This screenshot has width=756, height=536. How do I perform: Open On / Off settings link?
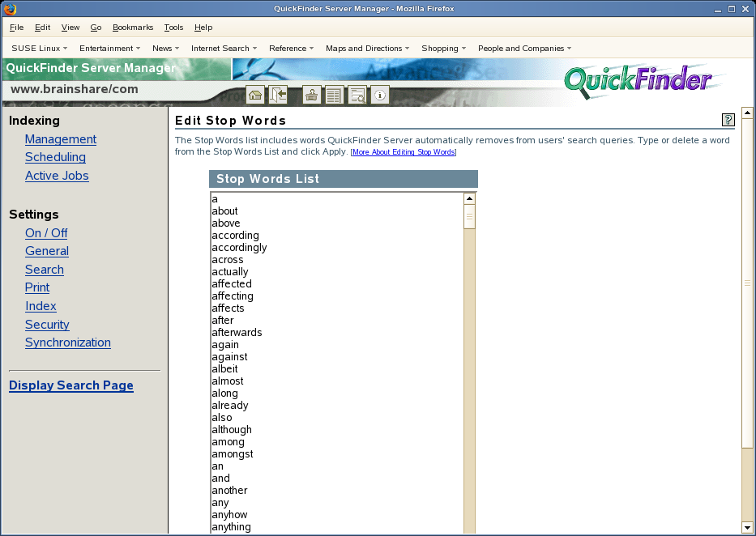(x=46, y=233)
